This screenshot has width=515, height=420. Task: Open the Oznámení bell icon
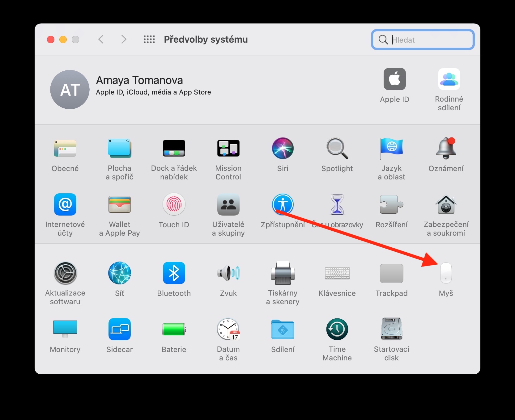point(446,148)
